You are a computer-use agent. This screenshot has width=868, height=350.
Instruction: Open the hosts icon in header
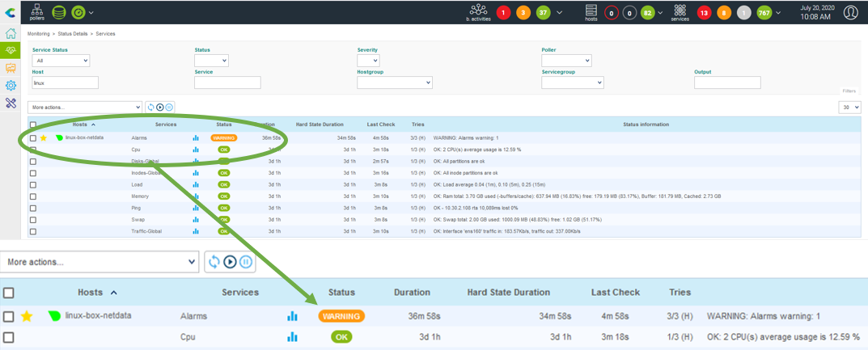591,12
